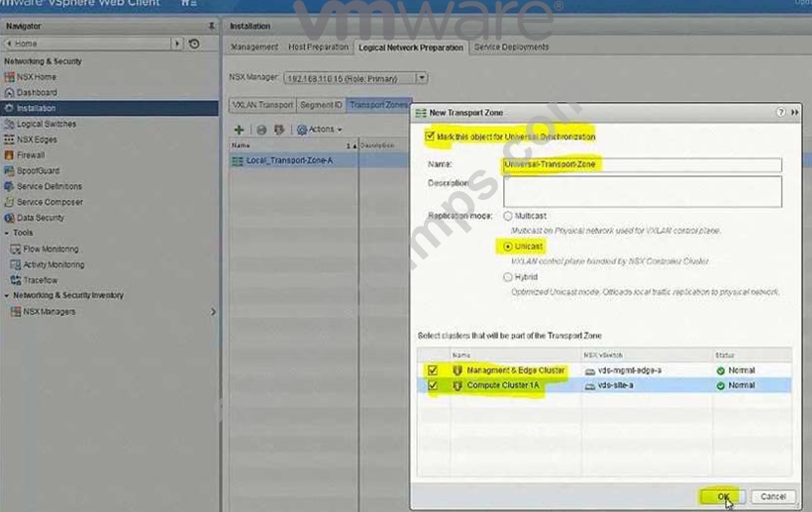
Task: Click the navigator history icon
Action: coord(194,44)
